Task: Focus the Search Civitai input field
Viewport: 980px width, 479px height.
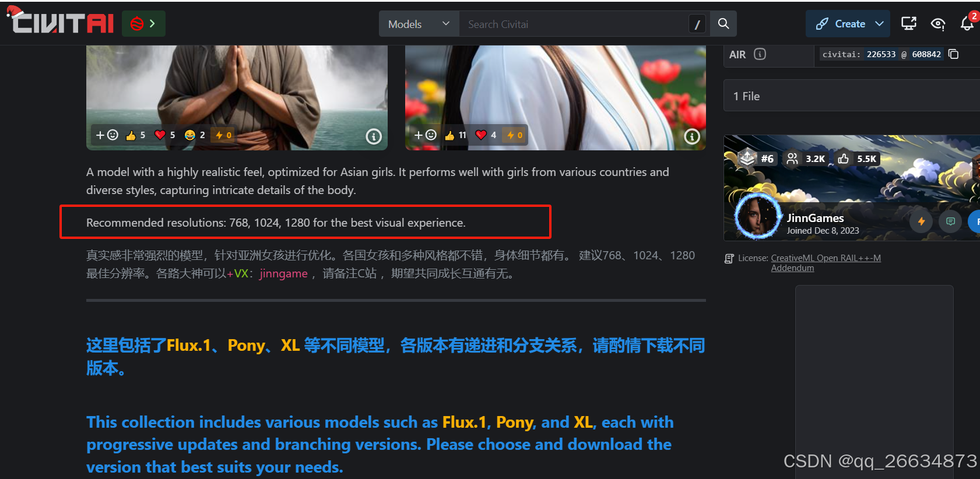Action: (x=573, y=24)
